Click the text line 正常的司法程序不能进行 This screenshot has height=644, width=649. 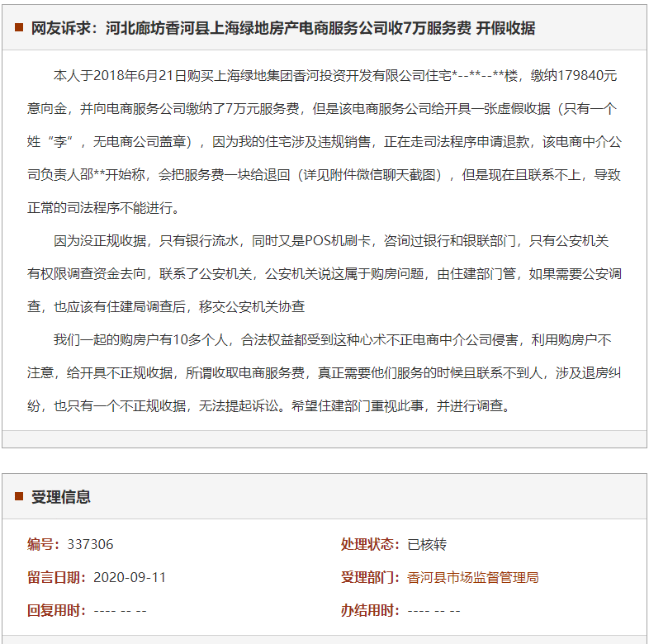tap(103, 207)
